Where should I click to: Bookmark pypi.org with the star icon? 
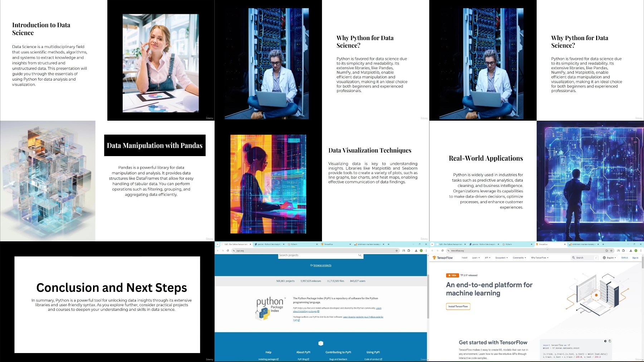click(396, 251)
